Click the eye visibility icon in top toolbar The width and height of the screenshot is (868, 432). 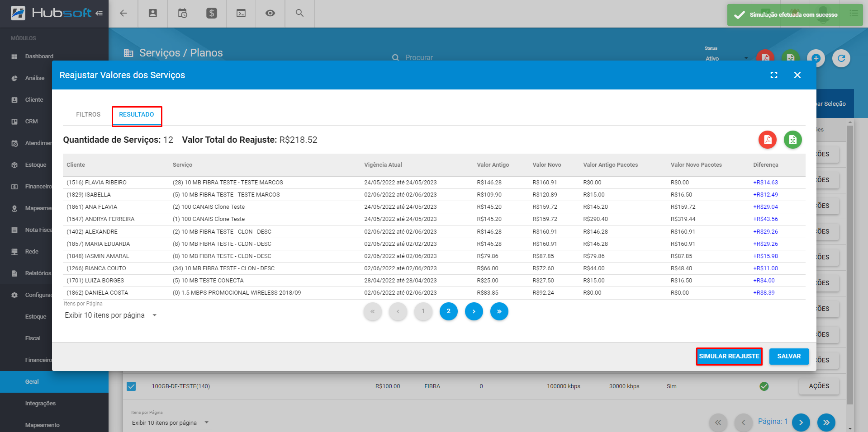click(x=270, y=13)
